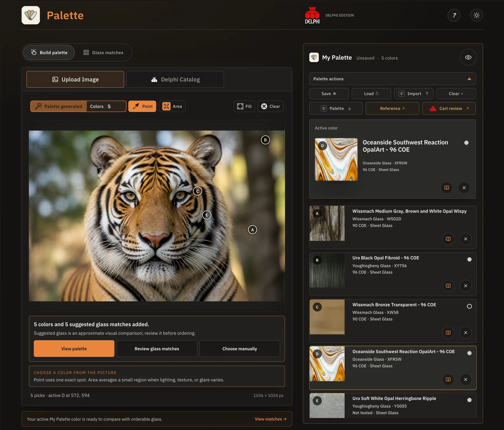Open book icon for Oceanside list row D
Image resolution: width=504 pixels, height=430 pixels.
tap(448, 379)
